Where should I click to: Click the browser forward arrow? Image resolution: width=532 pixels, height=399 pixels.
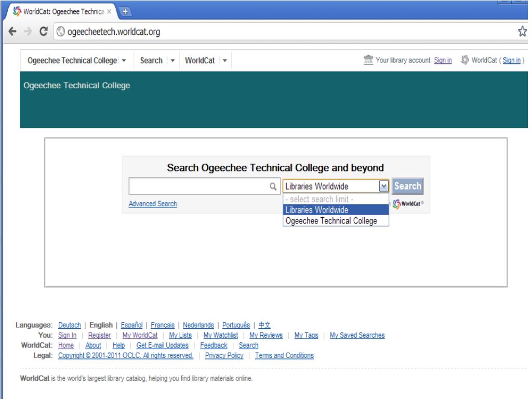(28, 32)
